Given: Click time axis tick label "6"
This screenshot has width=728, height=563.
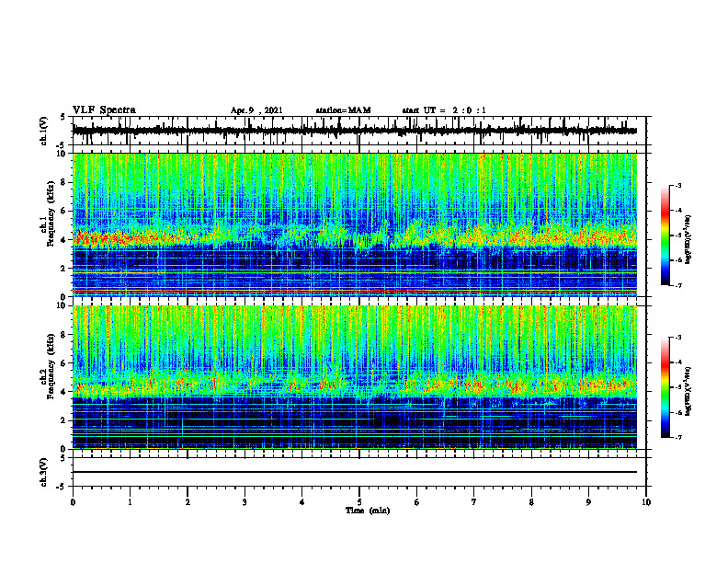Looking at the screenshot, I should (417, 502).
